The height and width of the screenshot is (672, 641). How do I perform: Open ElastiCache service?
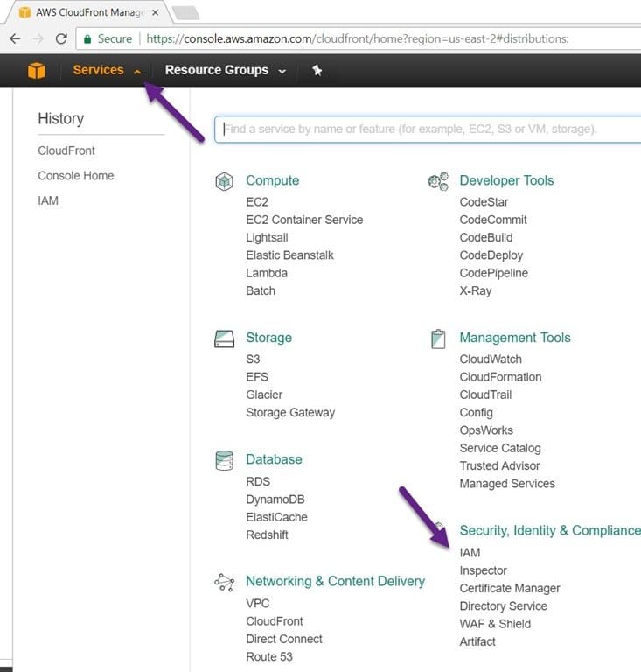(276, 517)
